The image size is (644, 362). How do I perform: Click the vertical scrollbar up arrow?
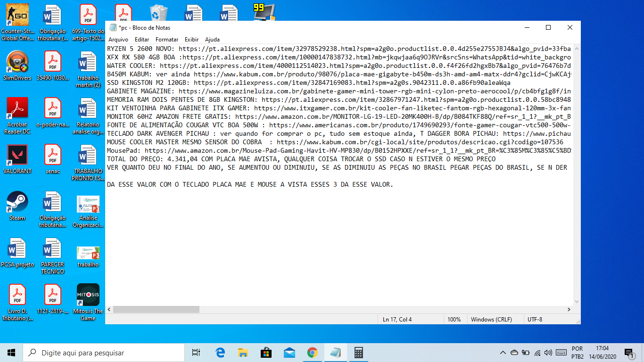(x=576, y=48)
